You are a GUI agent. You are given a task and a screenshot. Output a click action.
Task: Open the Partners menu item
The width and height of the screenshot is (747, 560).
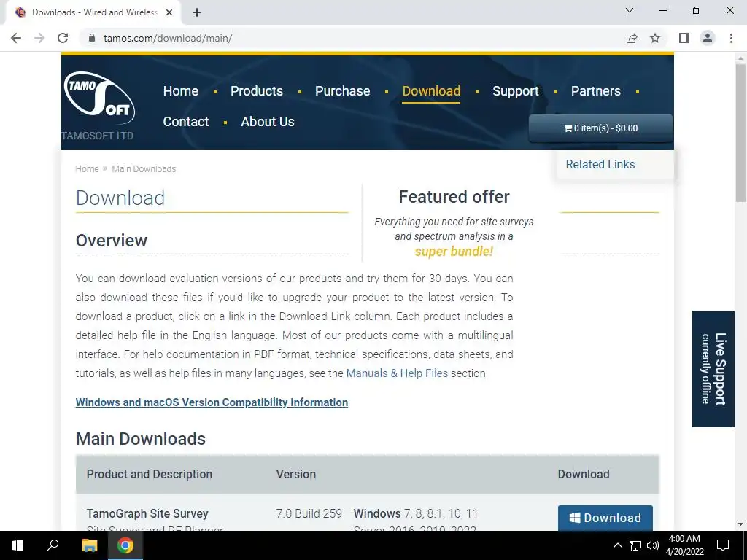(x=595, y=91)
